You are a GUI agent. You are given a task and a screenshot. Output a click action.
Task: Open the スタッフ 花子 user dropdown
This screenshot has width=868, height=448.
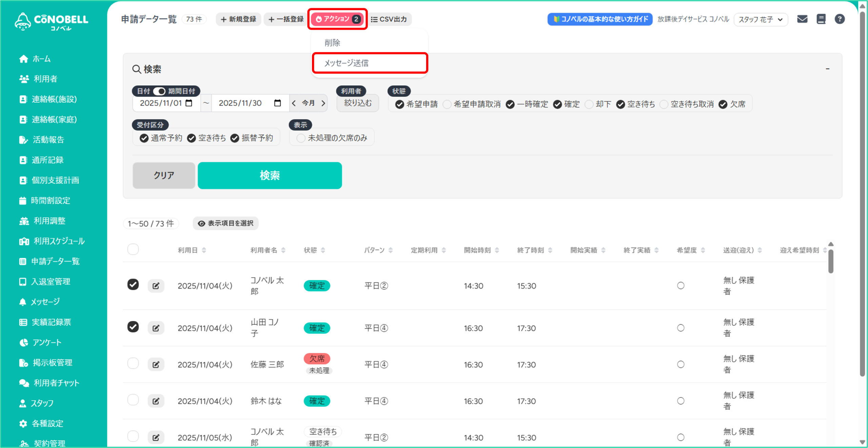tap(761, 19)
